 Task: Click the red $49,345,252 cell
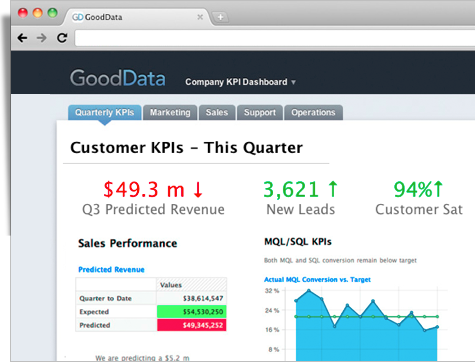click(x=192, y=325)
